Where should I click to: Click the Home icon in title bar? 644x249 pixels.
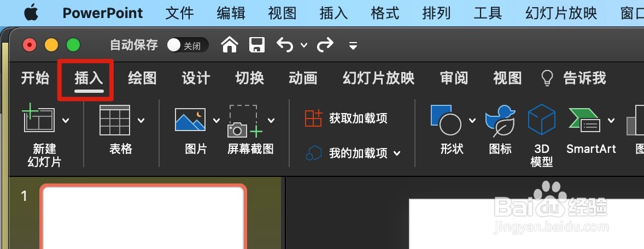coord(230,45)
